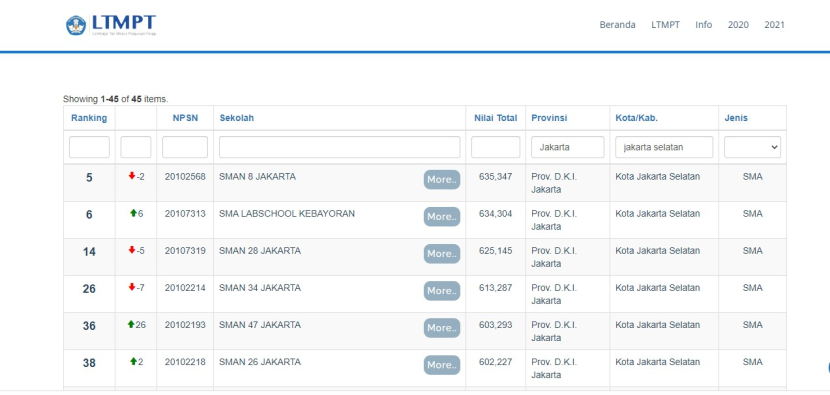Open the 2021 menu item

point(774,25)
